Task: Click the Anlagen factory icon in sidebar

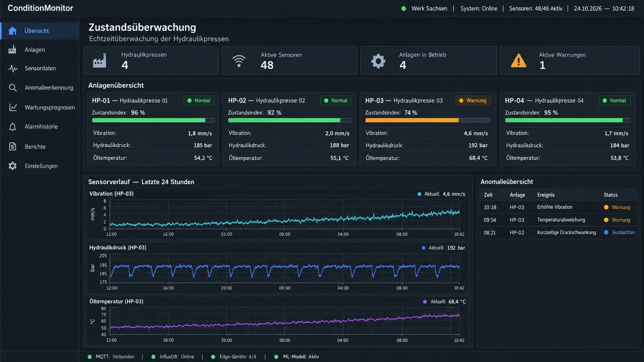Action: (x=12, y=49)
